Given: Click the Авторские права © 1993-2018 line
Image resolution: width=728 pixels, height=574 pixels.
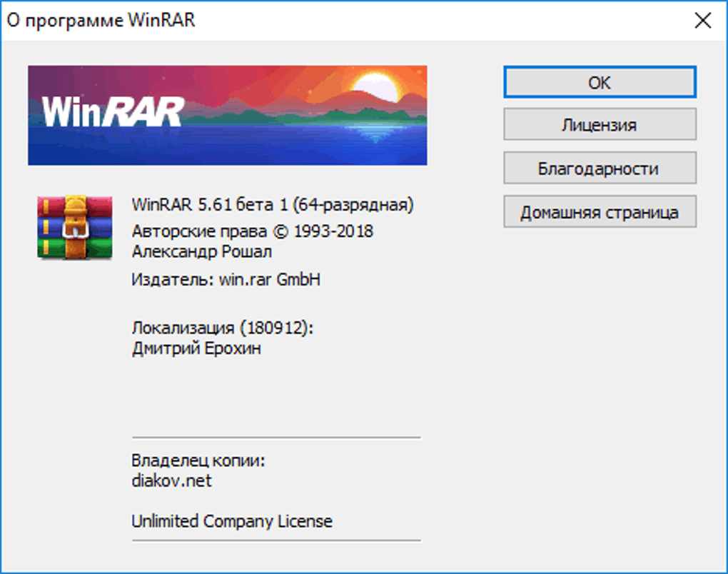Looking at the screenshot, I should (253, 231).
